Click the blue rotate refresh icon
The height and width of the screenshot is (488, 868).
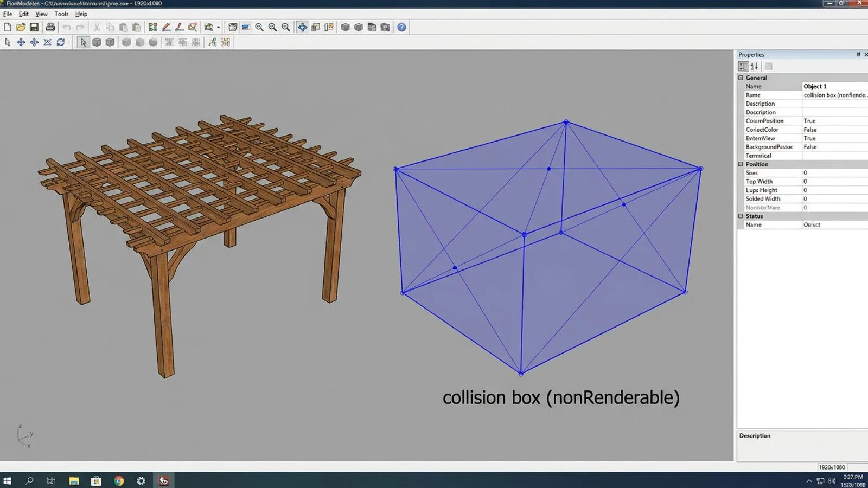coord(61,42)
